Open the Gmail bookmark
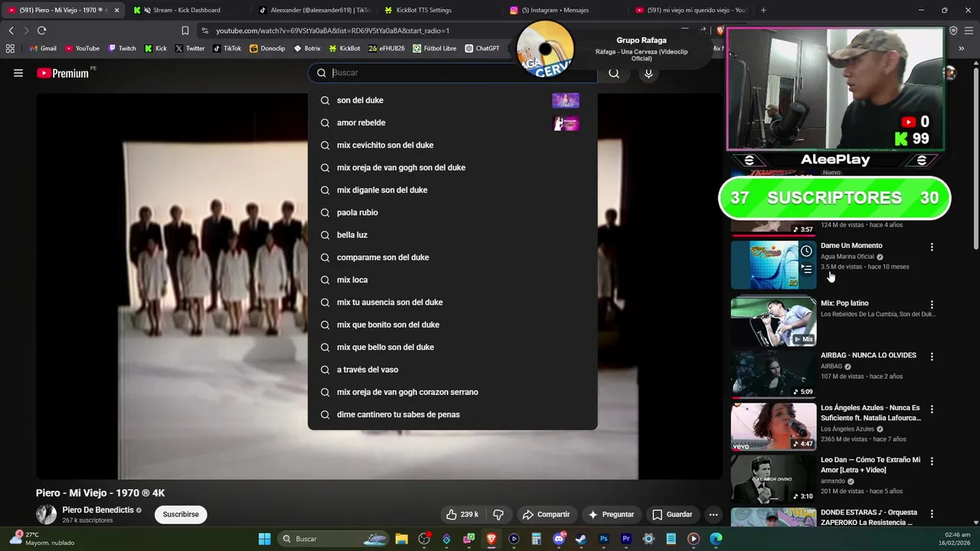 [x=43, y=48]
